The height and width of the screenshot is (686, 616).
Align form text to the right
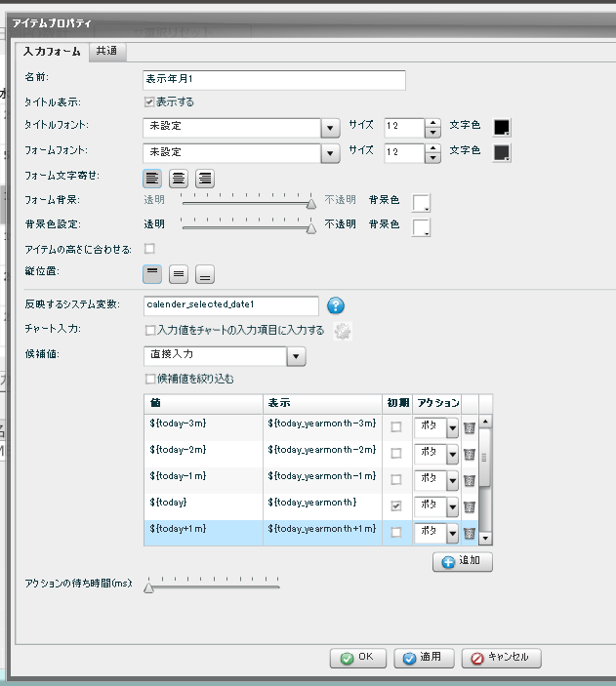point(205,179)
